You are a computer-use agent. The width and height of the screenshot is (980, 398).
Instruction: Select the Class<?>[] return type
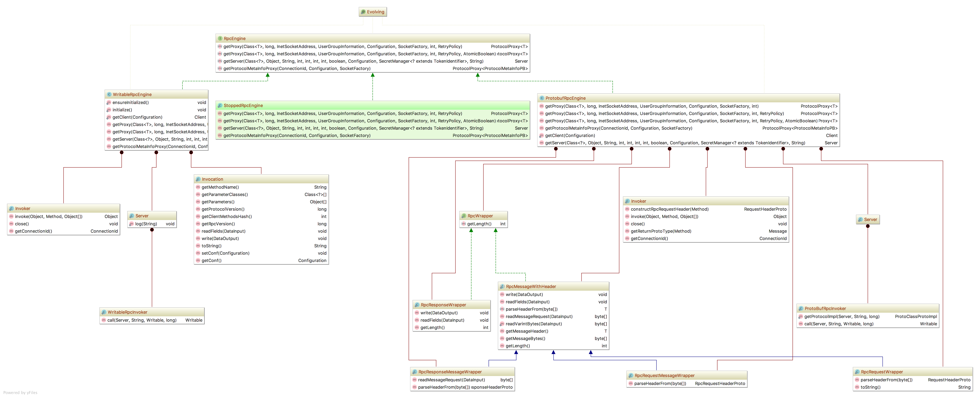pyautogui.click(x=315, y=195)
